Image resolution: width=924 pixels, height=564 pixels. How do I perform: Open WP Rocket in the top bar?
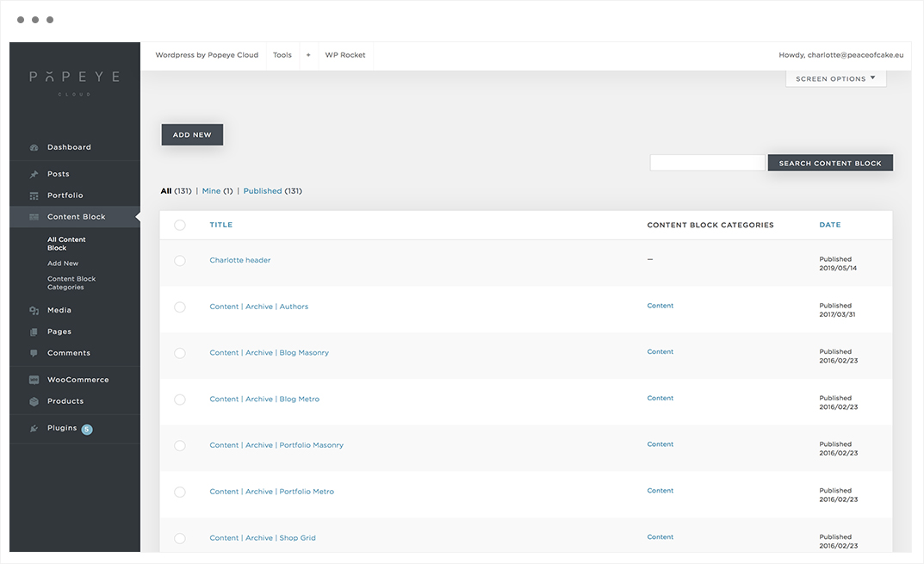point(345,55)
